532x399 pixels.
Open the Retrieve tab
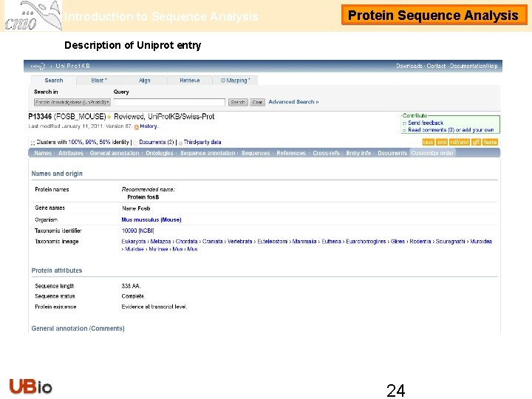(x=190, y=81)
